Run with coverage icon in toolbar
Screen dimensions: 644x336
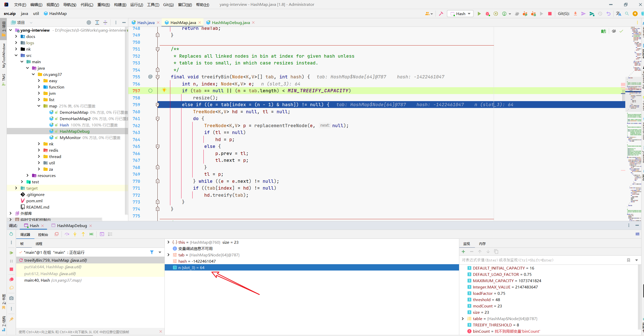496,14
